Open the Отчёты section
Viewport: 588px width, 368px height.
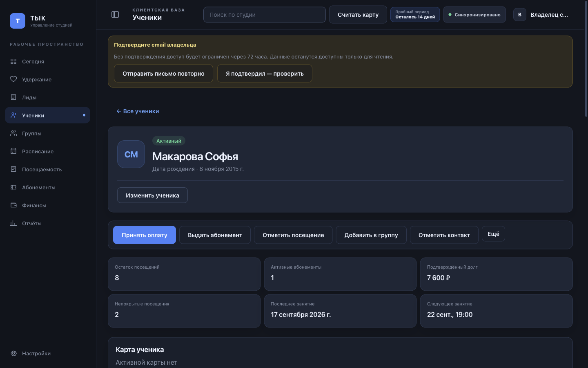(47, 223)
